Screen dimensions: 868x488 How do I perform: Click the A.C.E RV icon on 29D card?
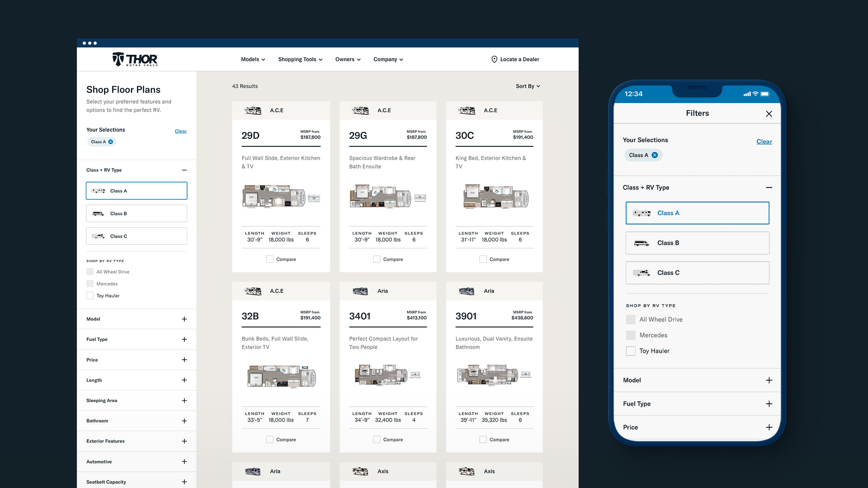coord(253,110)
